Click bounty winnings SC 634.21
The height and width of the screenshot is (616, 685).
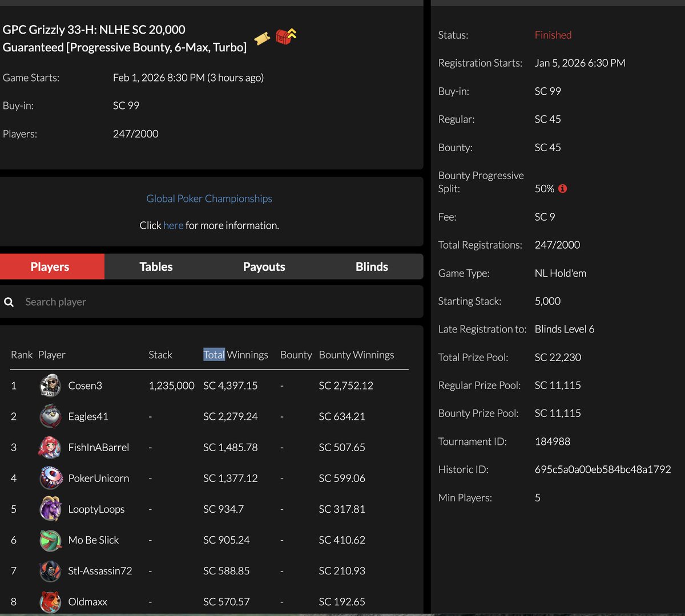pos(342,416)
